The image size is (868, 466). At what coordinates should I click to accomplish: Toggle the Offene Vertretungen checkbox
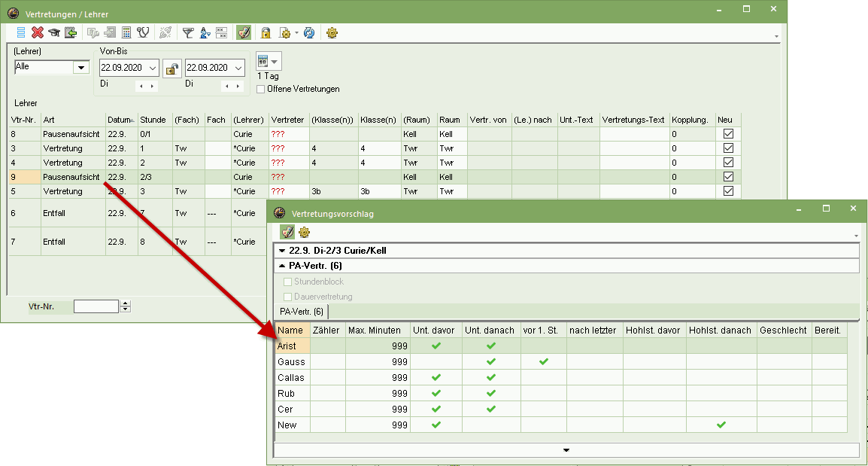(261, 89)
